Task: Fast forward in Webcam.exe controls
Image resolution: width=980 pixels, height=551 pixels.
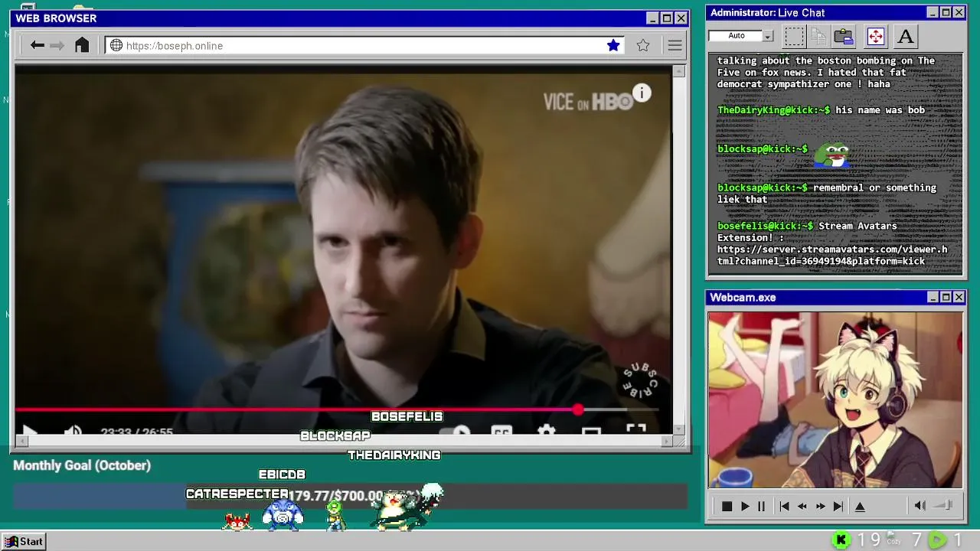Action: pos(820,506)
